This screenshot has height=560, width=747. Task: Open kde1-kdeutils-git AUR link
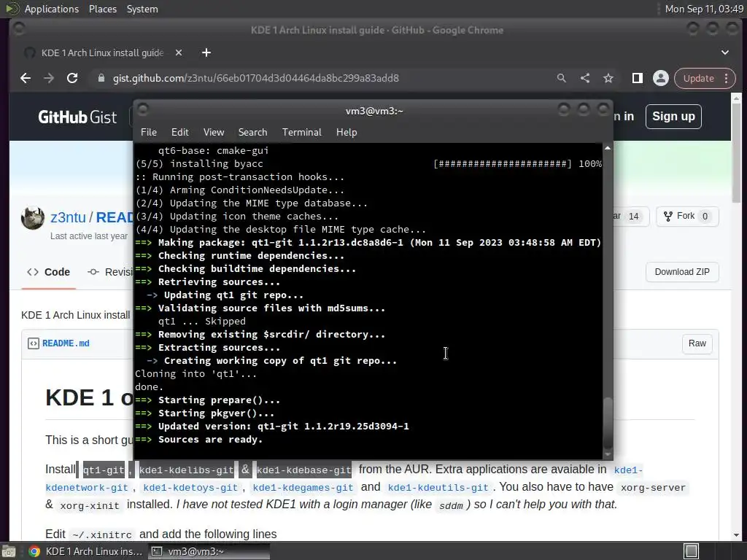point(438,488)
